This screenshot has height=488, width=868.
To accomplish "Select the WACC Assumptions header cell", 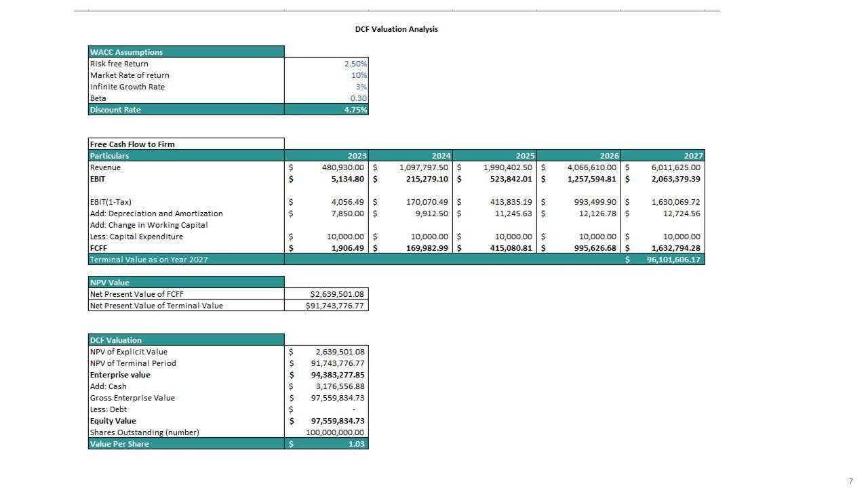I will click(x=186, y=52).
